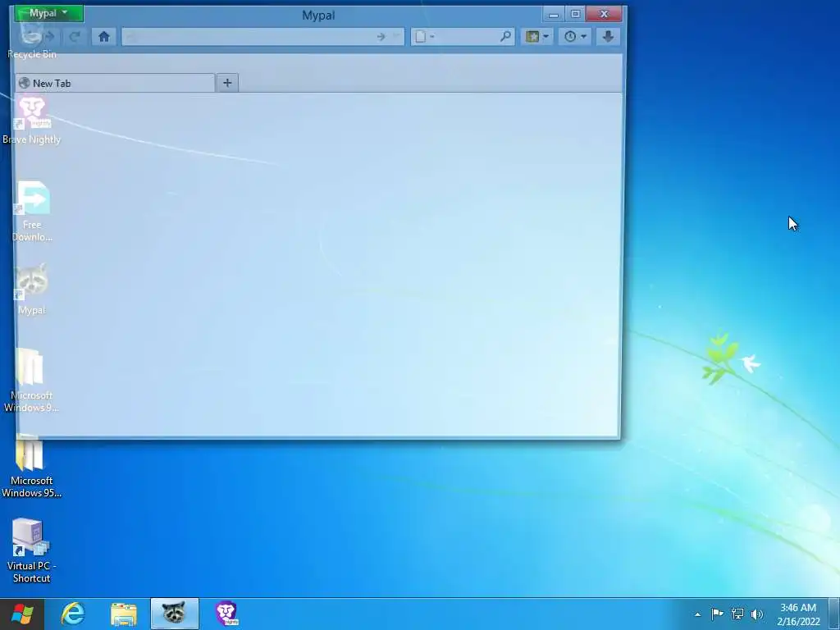Open the Windows Start button
840x630 pixels.
click(22, 614)
